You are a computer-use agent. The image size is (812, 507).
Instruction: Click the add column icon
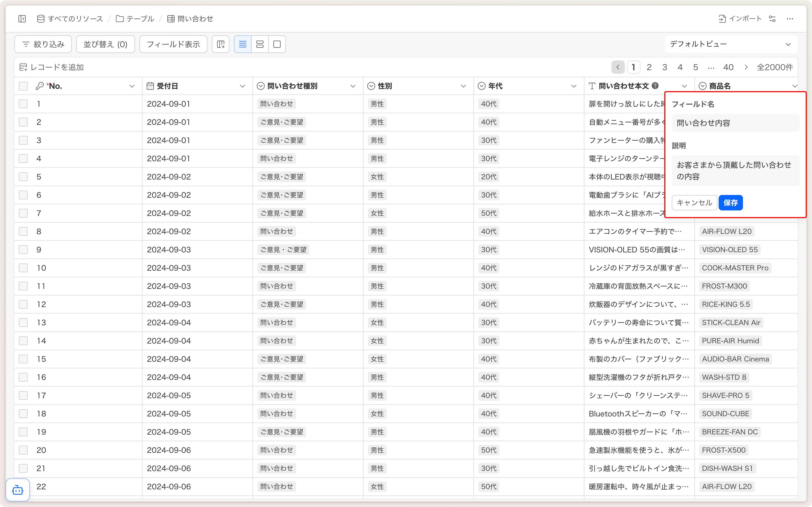(x=221, y=44)
